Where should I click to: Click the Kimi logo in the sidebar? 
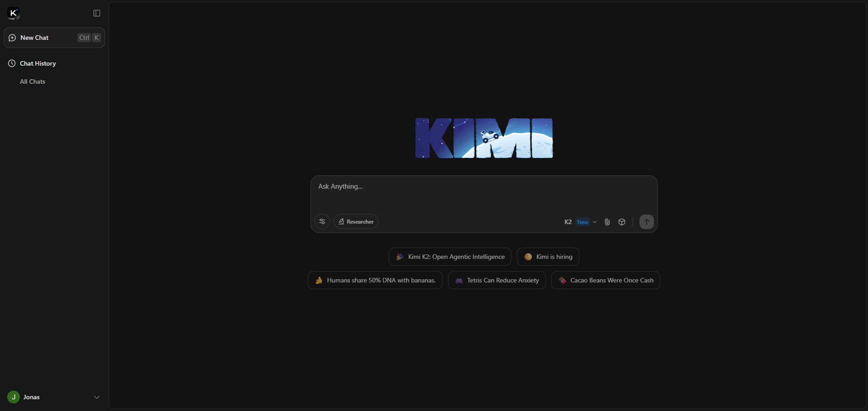pyautogui.click(x=13, y=13)
